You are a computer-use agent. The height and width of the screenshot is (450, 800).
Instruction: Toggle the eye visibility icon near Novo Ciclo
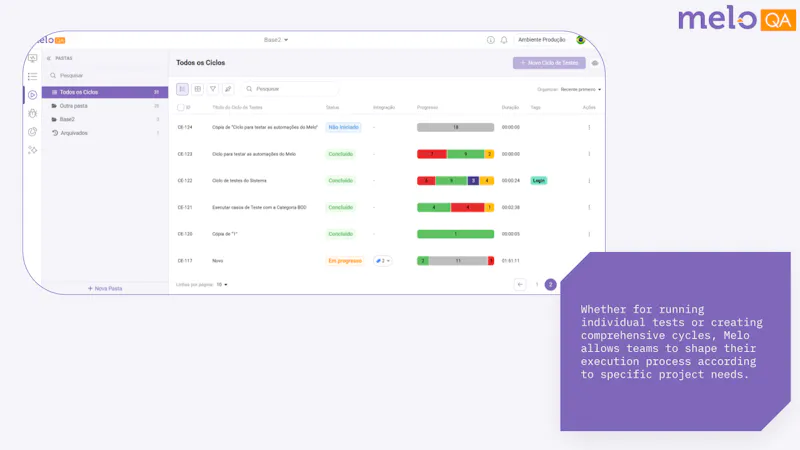595,63
